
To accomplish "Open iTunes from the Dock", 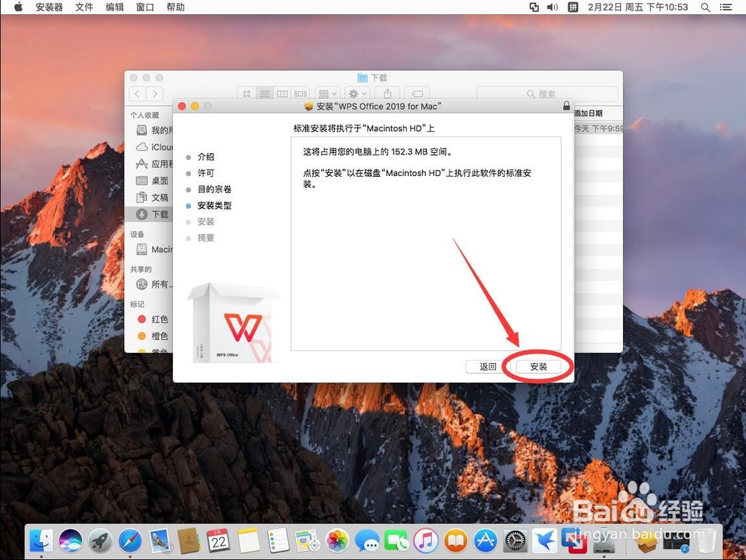I will pyautogui.click(x=426, y=541).
